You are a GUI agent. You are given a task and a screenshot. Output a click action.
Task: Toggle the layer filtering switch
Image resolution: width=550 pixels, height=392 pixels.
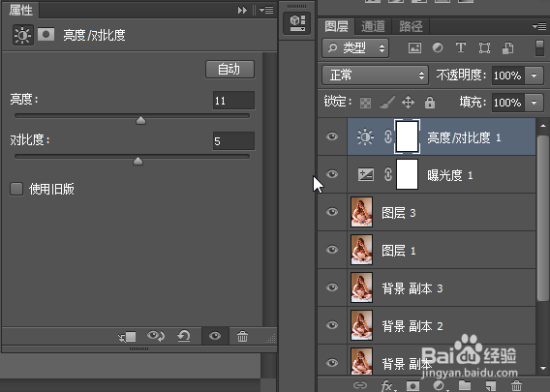(539, 48)
